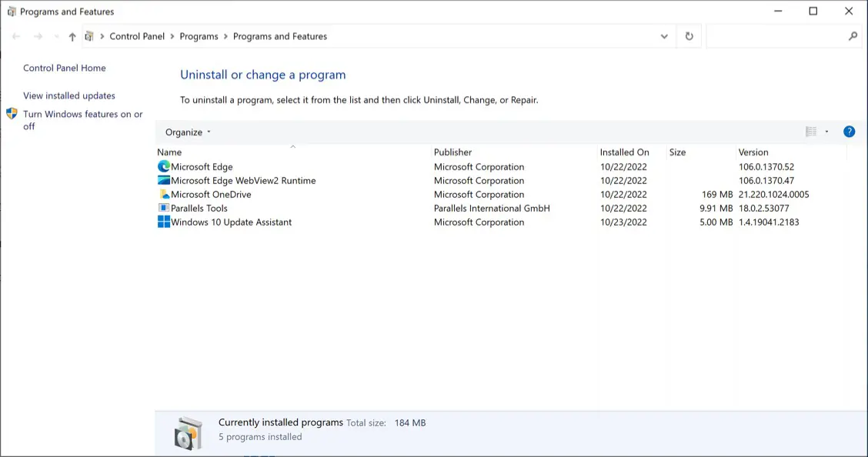Open View installed updates
Screen dimensions: 868x457
[x=69, y=95]
